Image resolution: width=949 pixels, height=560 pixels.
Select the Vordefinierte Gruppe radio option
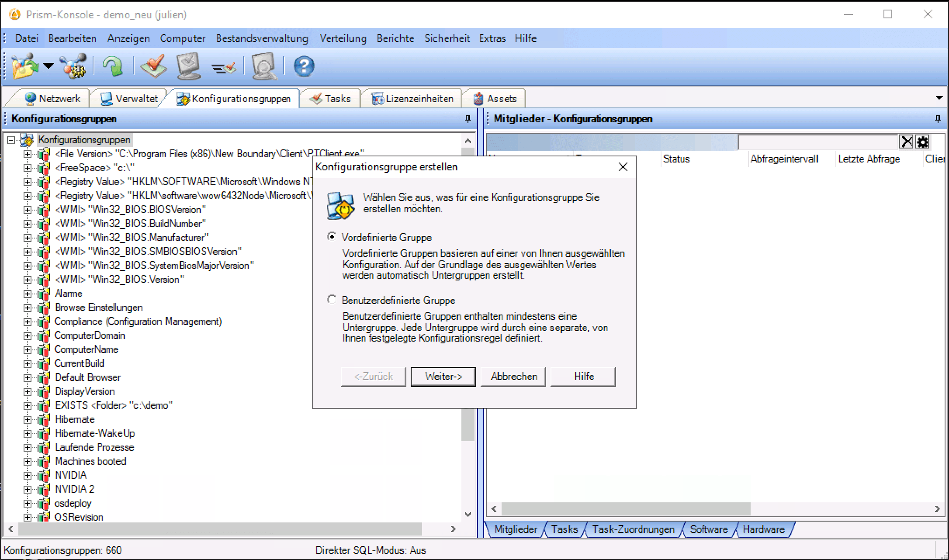332,237
